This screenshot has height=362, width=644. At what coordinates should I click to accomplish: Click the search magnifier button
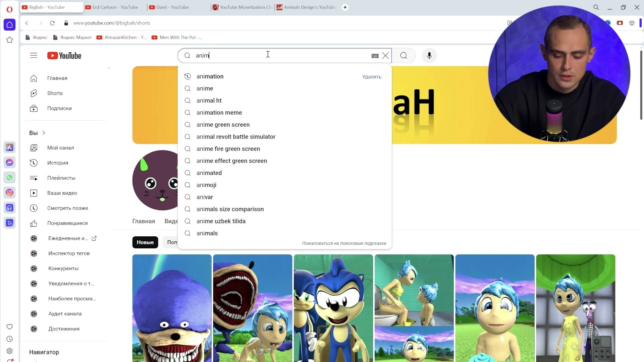point(404,56)
